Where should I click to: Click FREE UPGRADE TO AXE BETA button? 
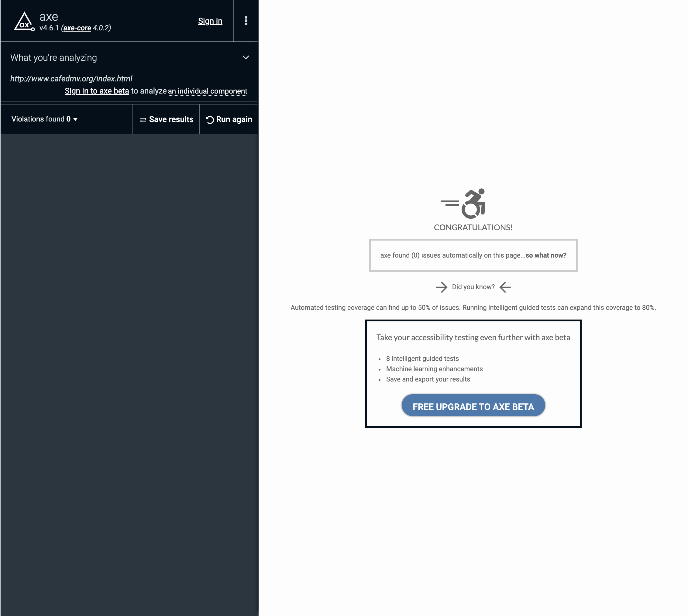point(473,407)
